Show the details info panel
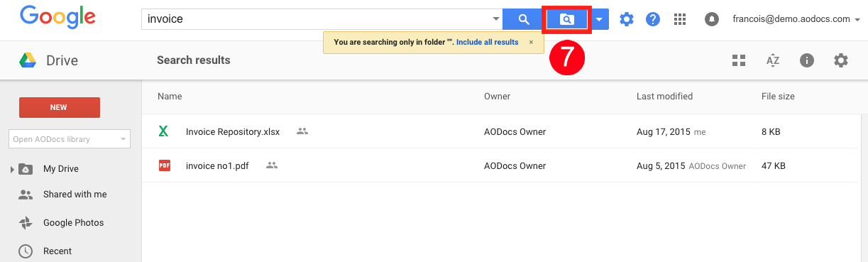Viewport: 868px width, 262px height. pyautogui.click(x=807, y=60)
